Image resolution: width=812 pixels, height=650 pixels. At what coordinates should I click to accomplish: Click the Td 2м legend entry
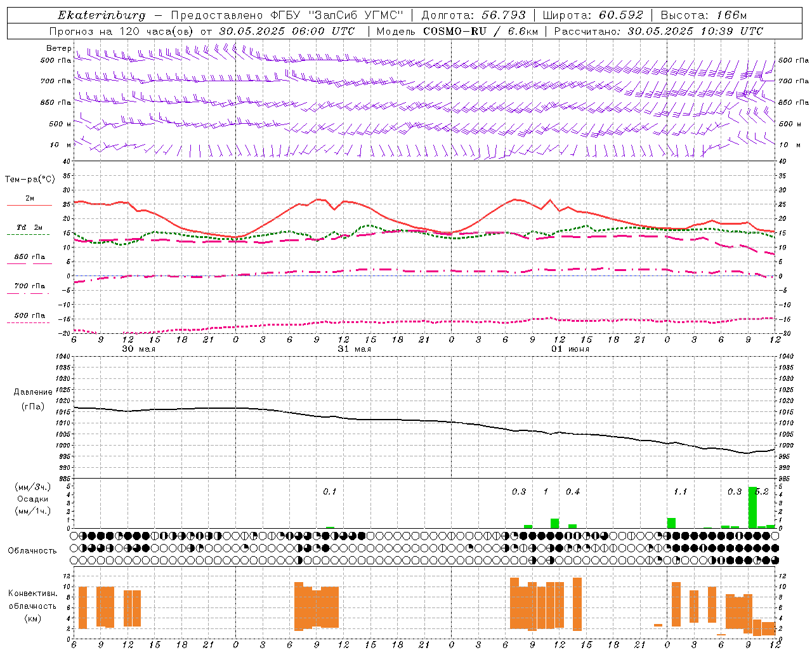pos(29,227)
